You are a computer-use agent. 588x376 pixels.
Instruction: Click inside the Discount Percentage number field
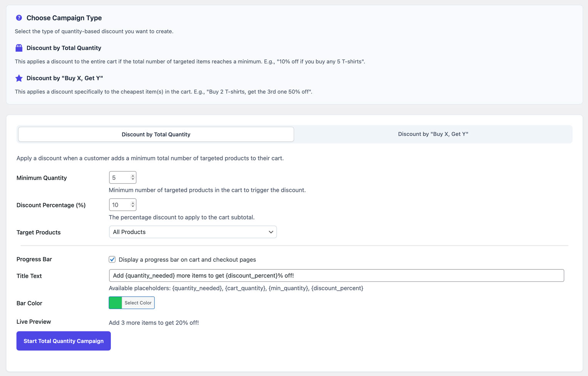click(119, 205)
